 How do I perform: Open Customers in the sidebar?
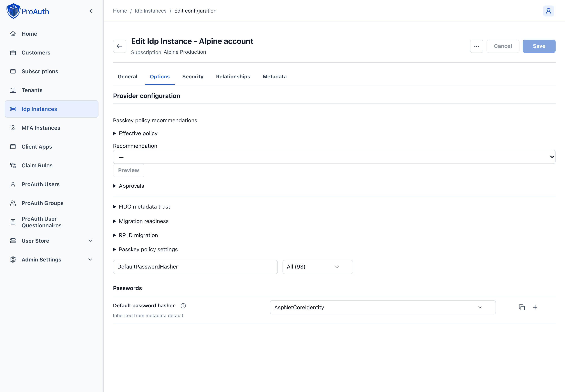coord(51,53)
